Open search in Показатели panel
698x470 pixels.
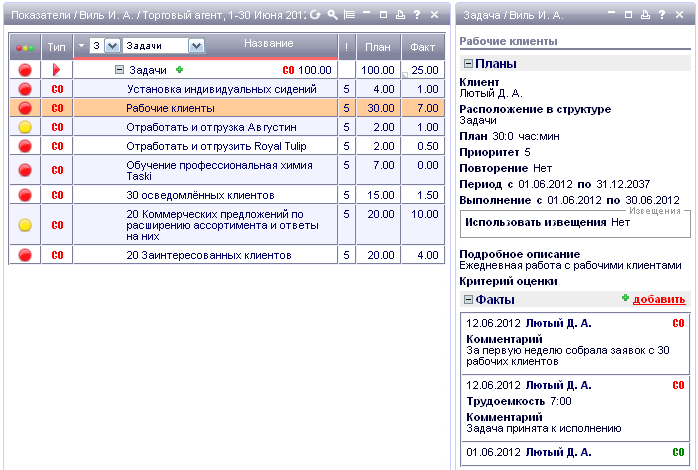coord(333,15)
